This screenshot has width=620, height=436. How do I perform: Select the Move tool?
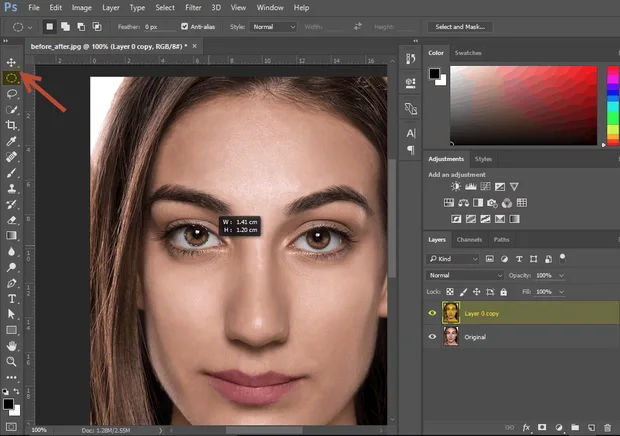[x=11, y=62]
